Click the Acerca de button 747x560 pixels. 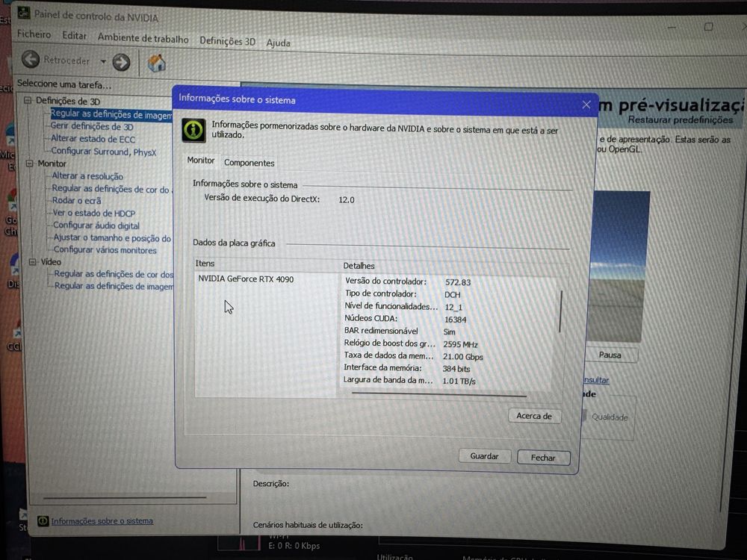tap(534, 416)
